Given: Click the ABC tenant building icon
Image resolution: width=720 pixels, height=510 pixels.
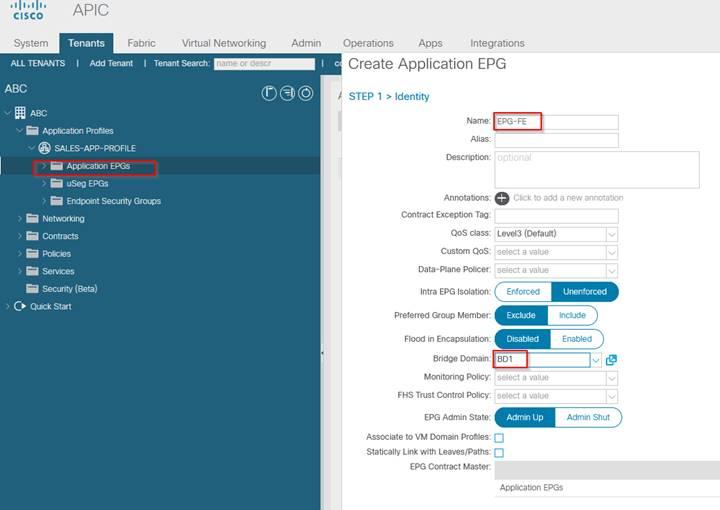Looking at the screenshot, I should coord(20,113).
